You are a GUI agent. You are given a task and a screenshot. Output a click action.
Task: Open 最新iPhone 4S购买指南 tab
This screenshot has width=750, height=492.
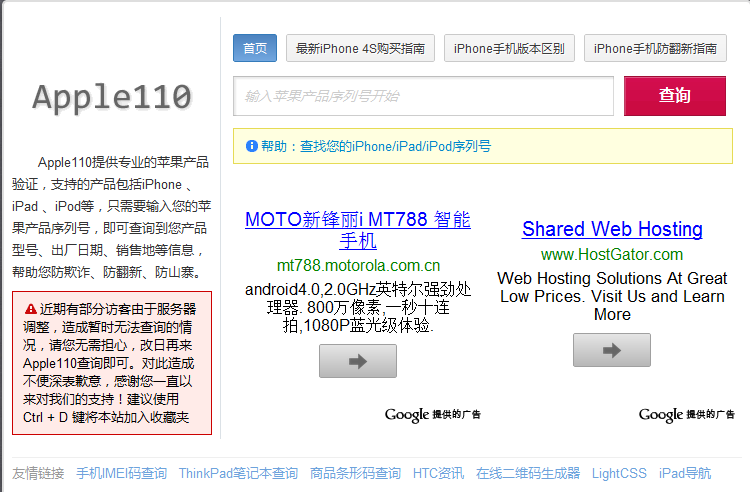pos(360,48)
